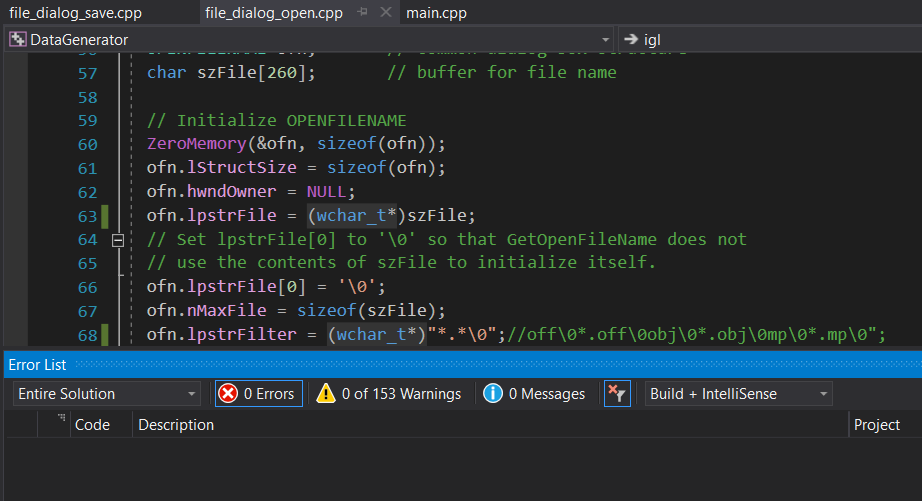Viewport: 922px width, 501px height.
Task: Click "char szFile[260];" on line 57
Action: click(231, 72)
